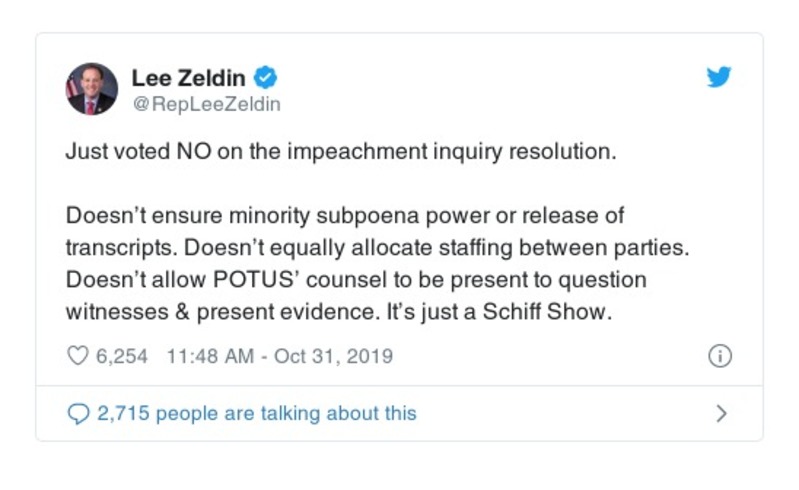Image resolution: width=799 pixels, height=490 pixels.
Task: Open Lee Zeldin's profile photo
Action: (92, 89)
